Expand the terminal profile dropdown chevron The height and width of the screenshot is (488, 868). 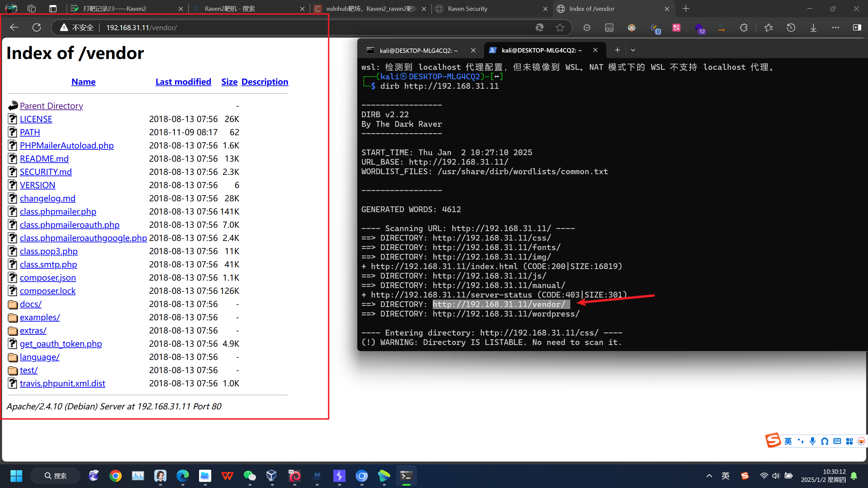[633, 50]
